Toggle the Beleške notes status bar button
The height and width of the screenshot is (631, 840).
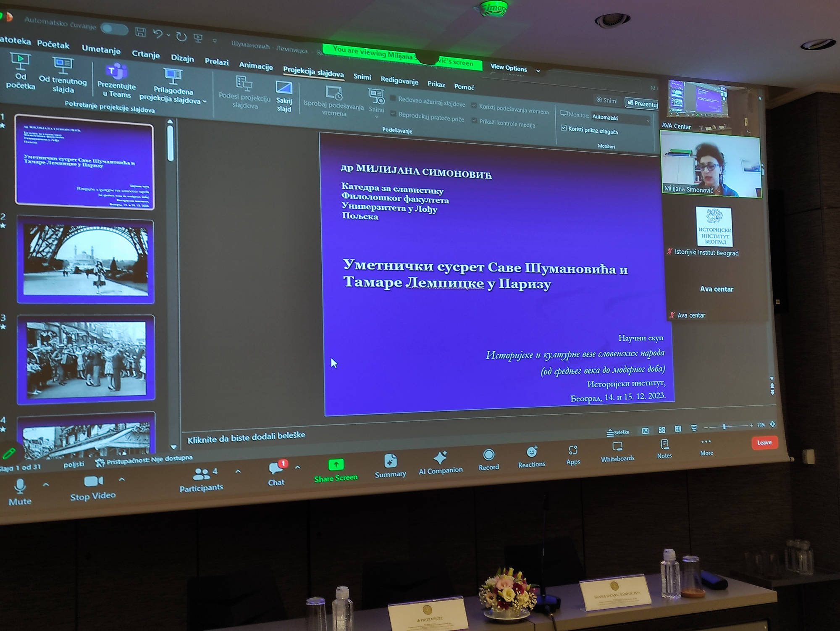618,432
